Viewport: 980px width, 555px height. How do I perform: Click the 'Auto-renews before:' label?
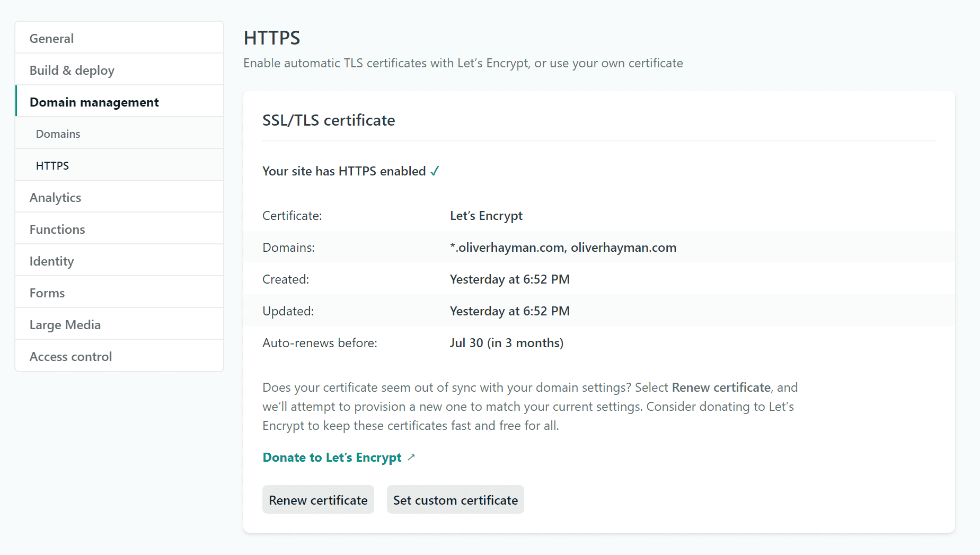click(x=320, y=343)
